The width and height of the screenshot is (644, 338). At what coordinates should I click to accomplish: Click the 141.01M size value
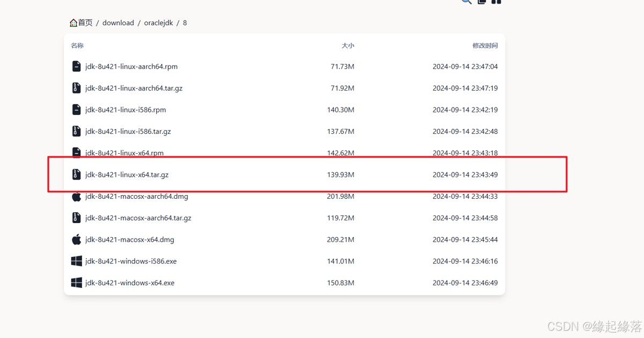point(341,261)
